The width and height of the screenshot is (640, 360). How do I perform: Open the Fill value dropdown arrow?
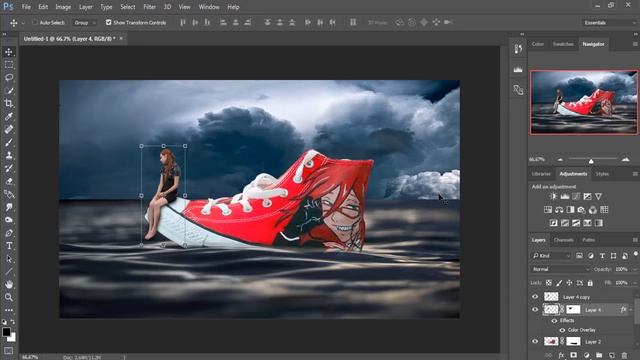coord(634,282)
